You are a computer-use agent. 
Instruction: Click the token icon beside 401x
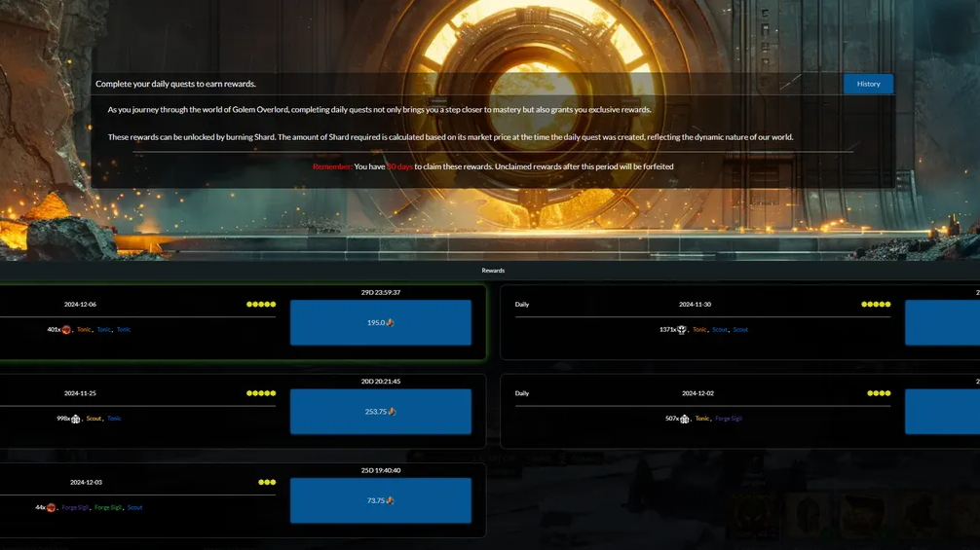67,330
